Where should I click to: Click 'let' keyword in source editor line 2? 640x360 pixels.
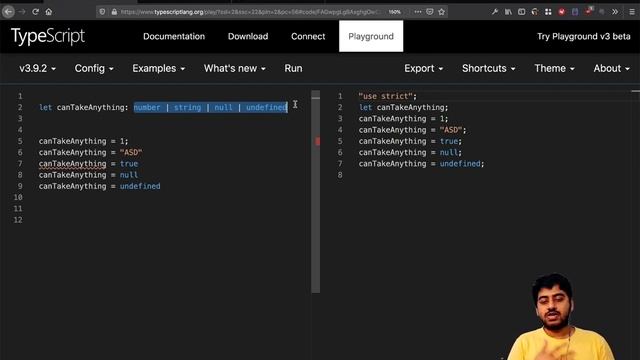(x=45, y=107)
